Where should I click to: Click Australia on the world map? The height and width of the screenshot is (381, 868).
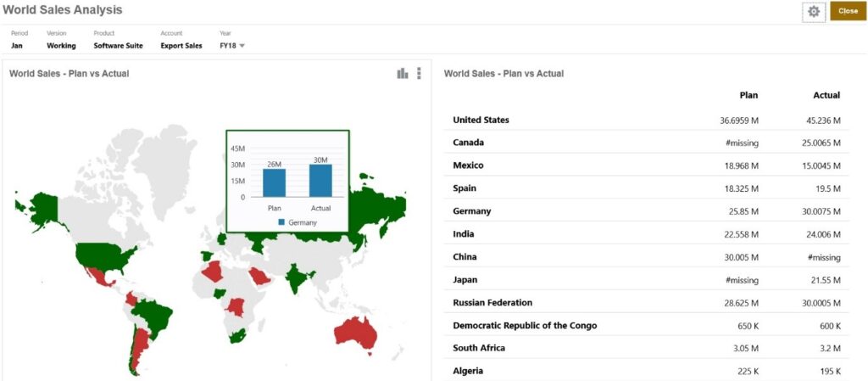click(355, 333)
